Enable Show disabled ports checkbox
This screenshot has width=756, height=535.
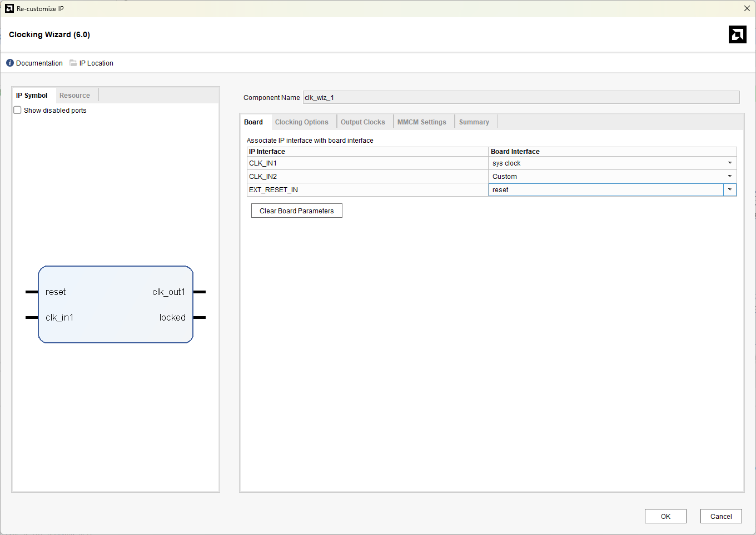click(18, 111)
